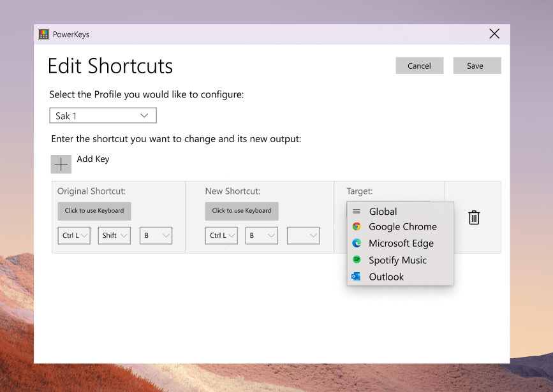The image size is (553, 392).
Task: Open the Ctrl L dropdown under Original Shortcut
Action: (73, 235)
